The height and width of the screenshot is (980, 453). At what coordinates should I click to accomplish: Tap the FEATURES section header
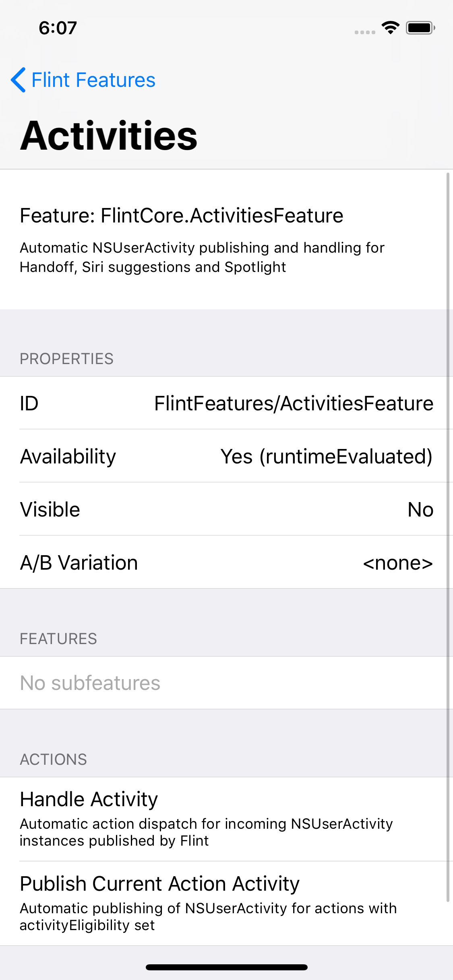58,638
